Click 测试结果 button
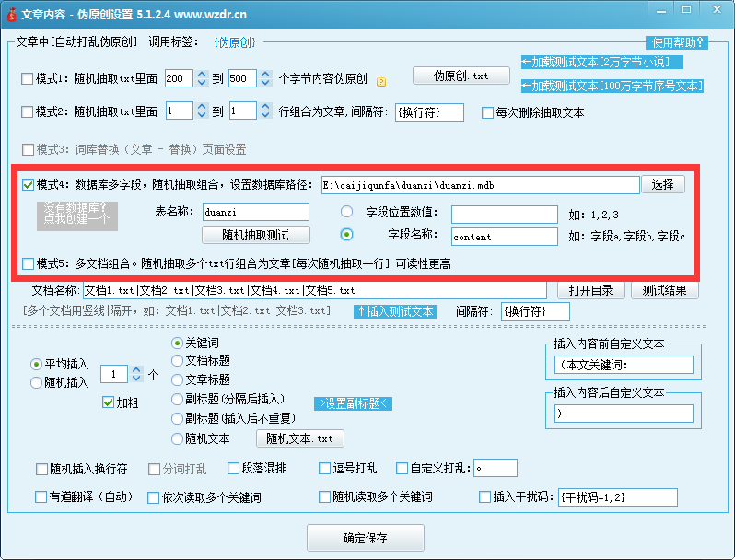This screenshot has height=560, width=735. (664, 290)
